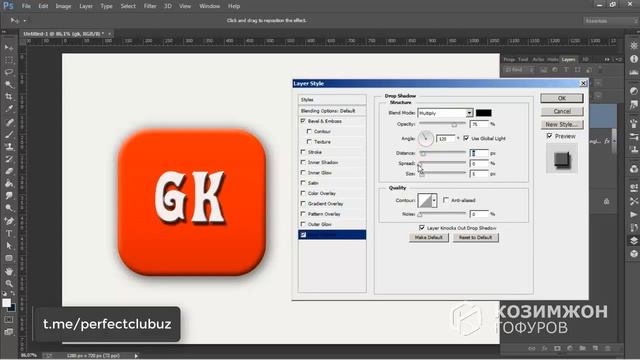Enable Anti-aliased contour checkbox
The image size is (640, 360).
446,200
